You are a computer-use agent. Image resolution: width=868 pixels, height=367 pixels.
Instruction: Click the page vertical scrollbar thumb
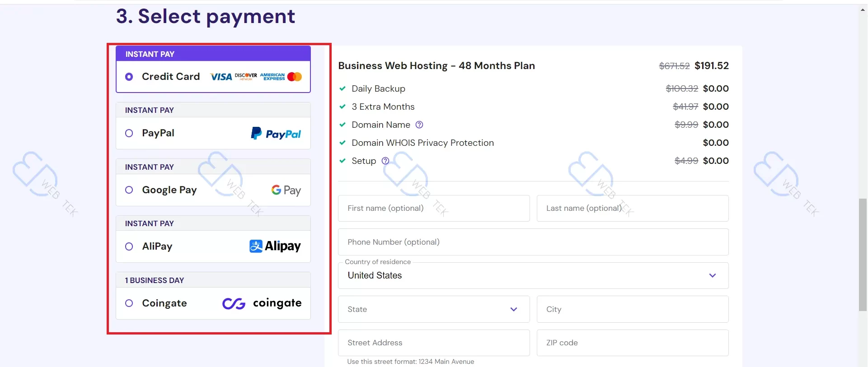point(863,255)
